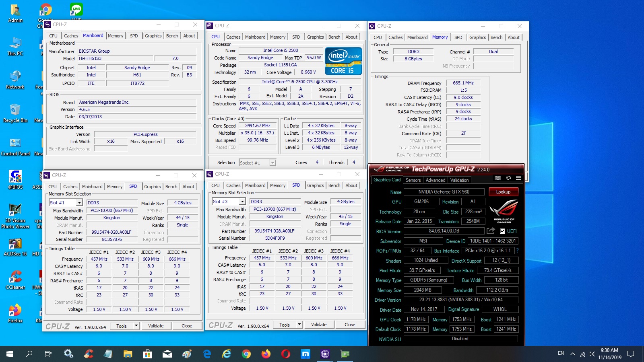Viewport: 644px width, 362px height.
Task: Click the Tools button in the Slot #3 window
Action: tap(285, 325)
